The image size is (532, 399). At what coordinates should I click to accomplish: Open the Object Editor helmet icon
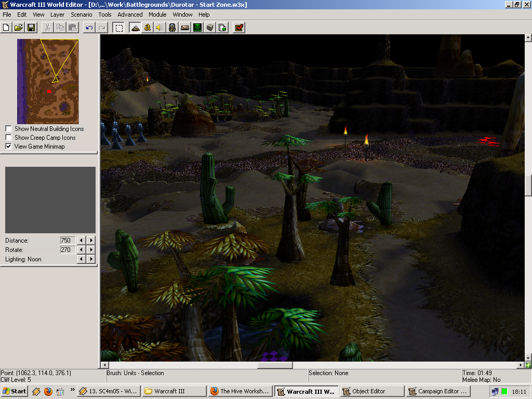[x=172, y=28]
